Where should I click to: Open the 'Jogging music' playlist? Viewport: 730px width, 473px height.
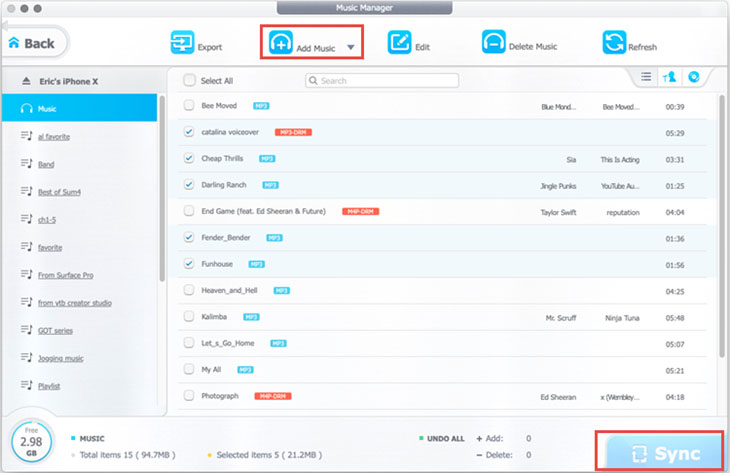click(61, 358)
